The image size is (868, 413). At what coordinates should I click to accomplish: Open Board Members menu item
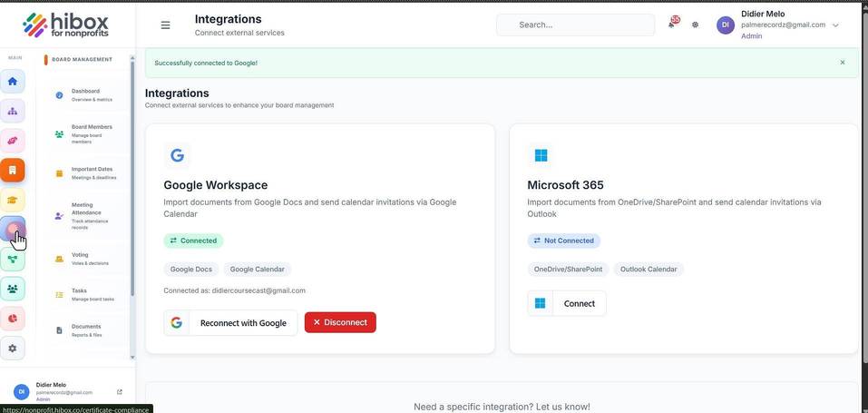87,134
